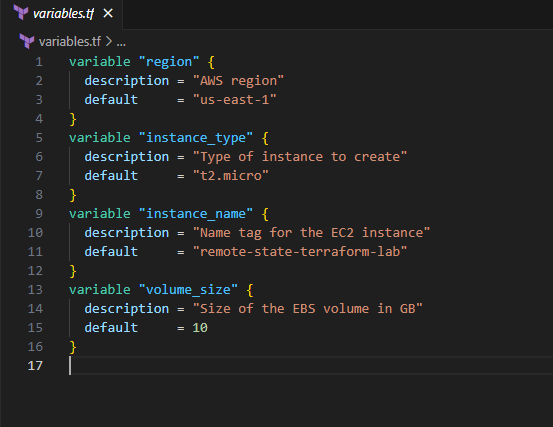Click the closing brace on line 16
This screenshot has width=553, height=427.
pos(73,347)
